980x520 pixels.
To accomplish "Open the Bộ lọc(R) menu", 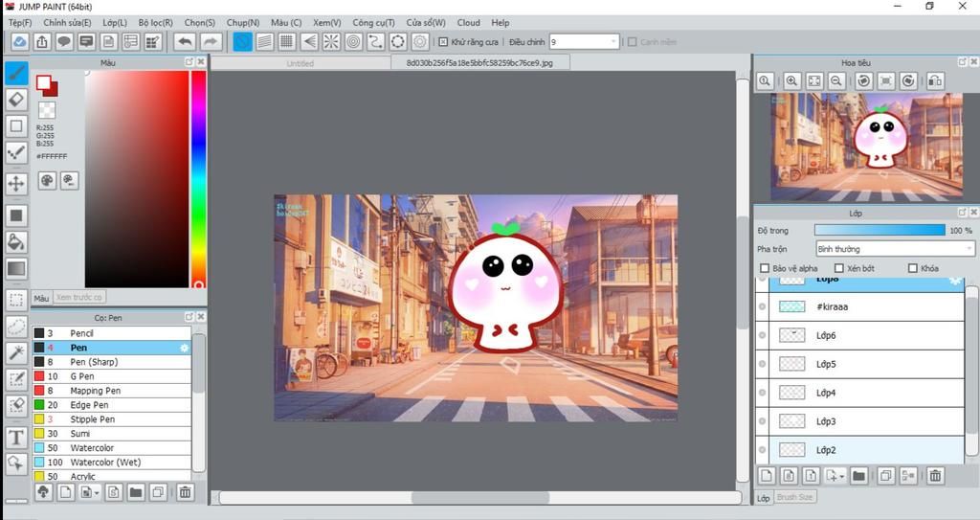I will pos(156,23).
